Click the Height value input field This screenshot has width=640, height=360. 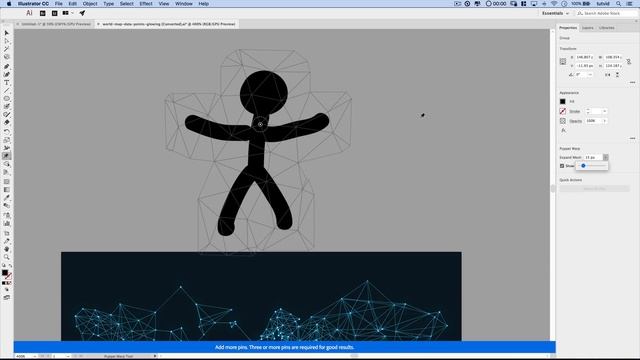tap(613, 66)
